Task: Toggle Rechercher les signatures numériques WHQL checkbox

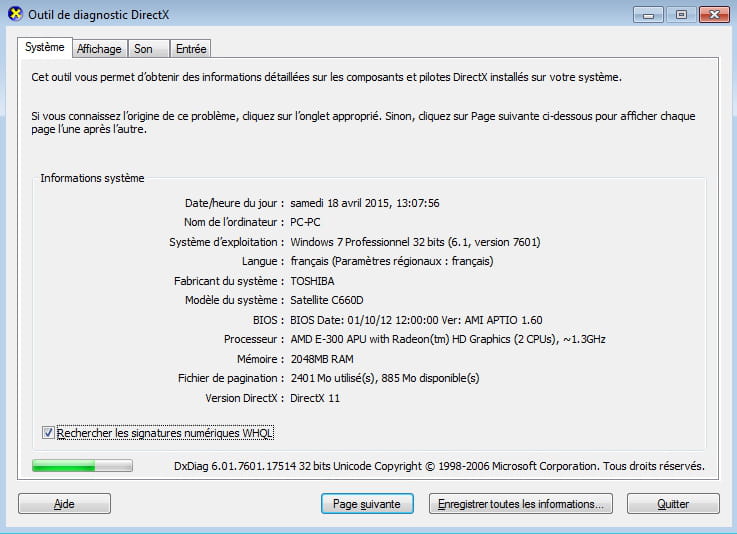Action: pyautogui.click(x=48, y=432)
